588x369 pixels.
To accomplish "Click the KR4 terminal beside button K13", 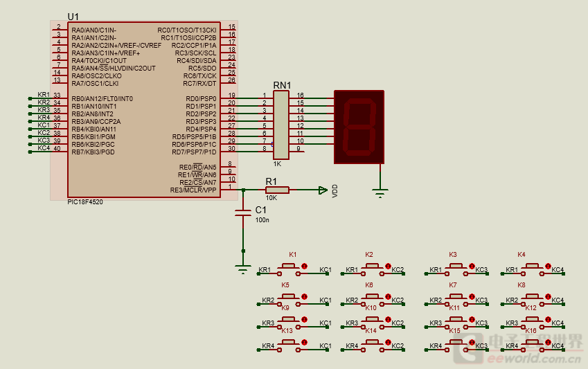I will (268, 346).
